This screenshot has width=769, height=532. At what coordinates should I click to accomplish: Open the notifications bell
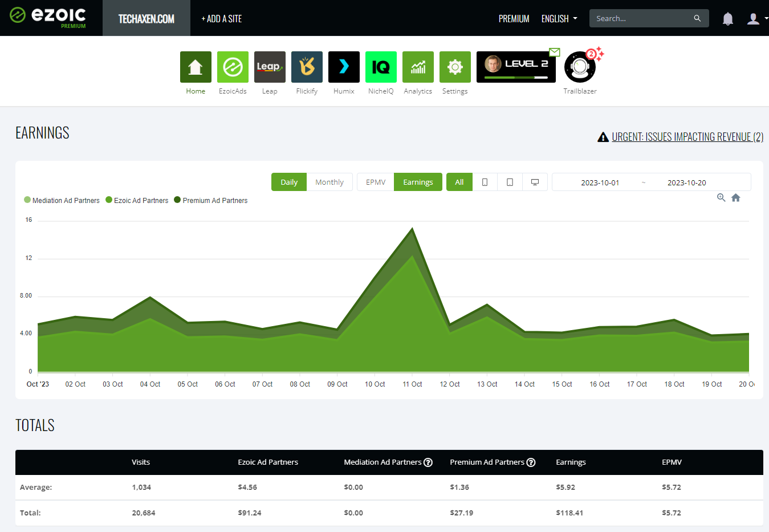tap(728, 19)
